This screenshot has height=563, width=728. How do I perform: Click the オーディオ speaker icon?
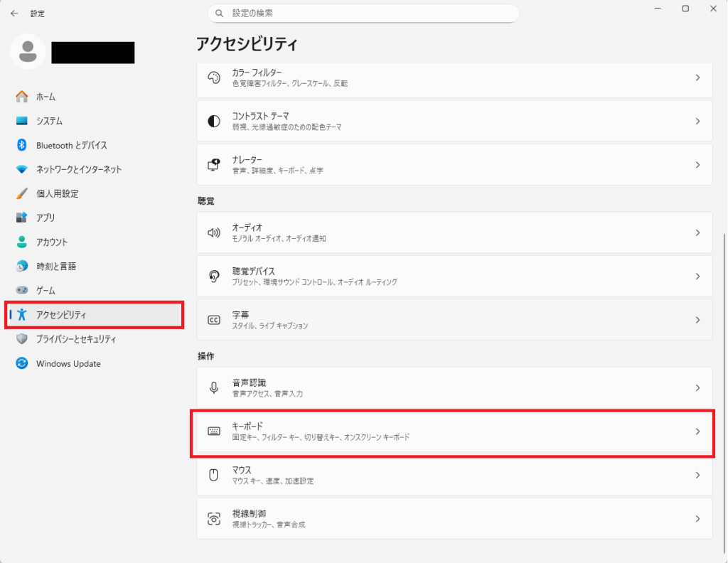(214, 232)
